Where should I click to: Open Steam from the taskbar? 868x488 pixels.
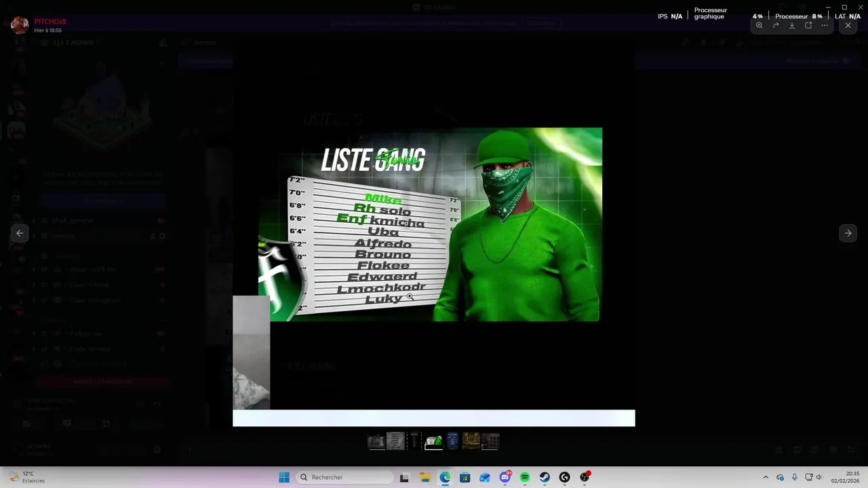(x=545, y=477)
